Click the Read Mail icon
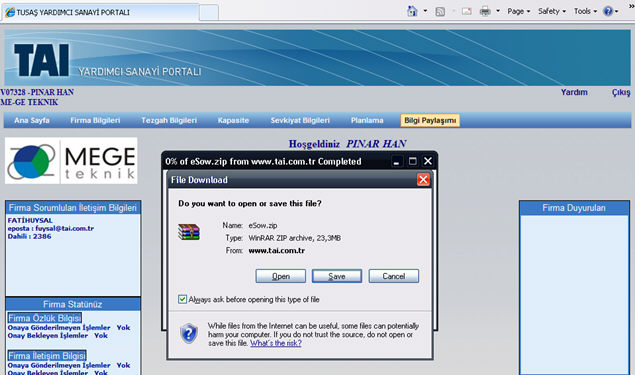This screenshot has width=635, height=375. click(467, 11)
